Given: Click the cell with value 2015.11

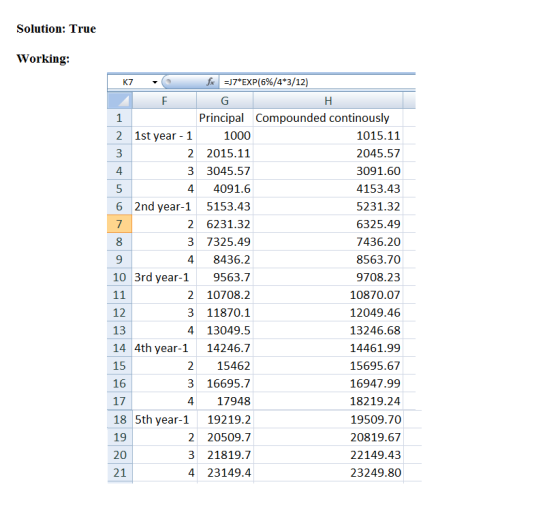Looking at the screenshot, I should point(225,153).
